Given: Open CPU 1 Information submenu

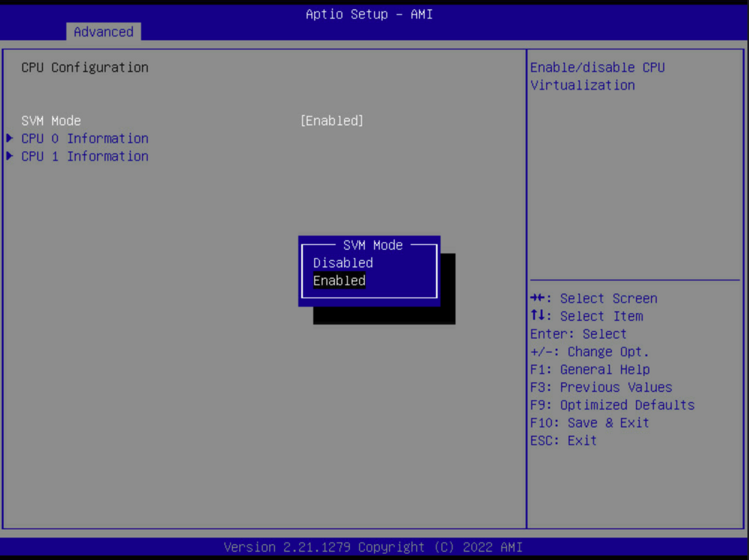Looking at the screenshot, I should pyautogui.click(x=85, y=156).
